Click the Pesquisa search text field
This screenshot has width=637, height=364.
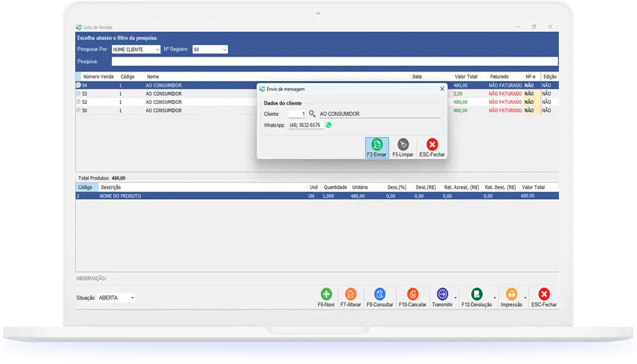coord(334,61)
